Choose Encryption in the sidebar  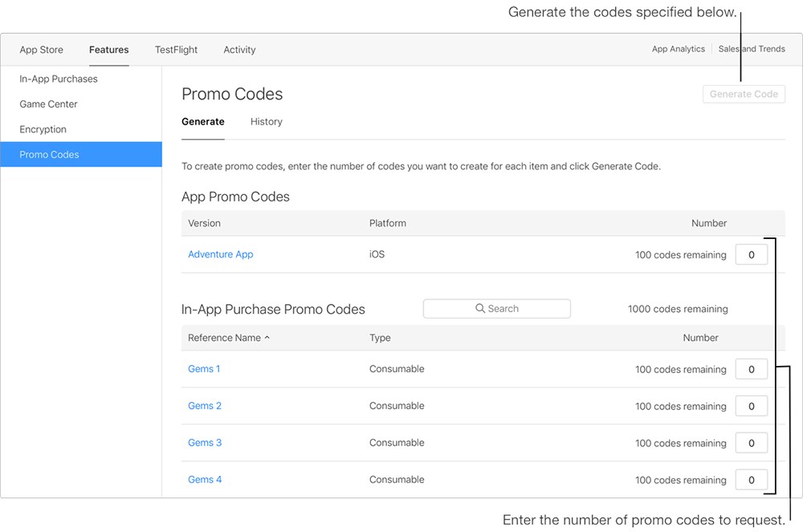[x=43, y=129]
